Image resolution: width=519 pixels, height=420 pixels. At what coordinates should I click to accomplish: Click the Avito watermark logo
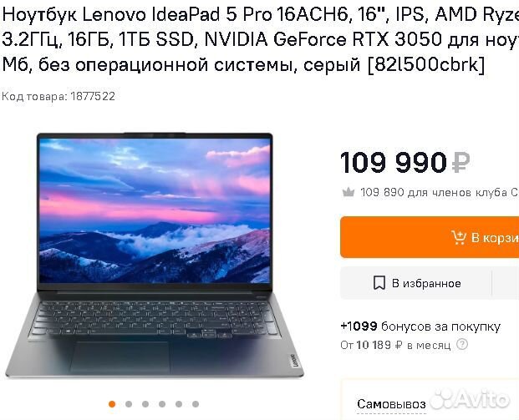(471, 397)
